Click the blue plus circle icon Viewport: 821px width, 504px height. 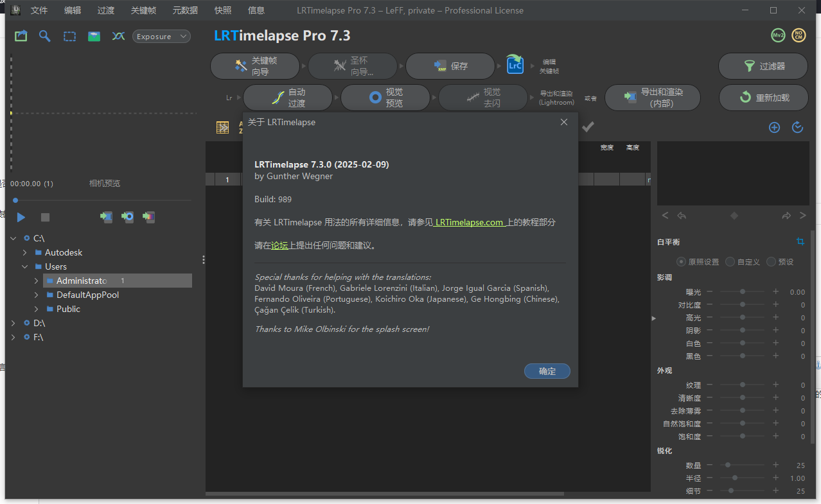[x=774, y=127]
